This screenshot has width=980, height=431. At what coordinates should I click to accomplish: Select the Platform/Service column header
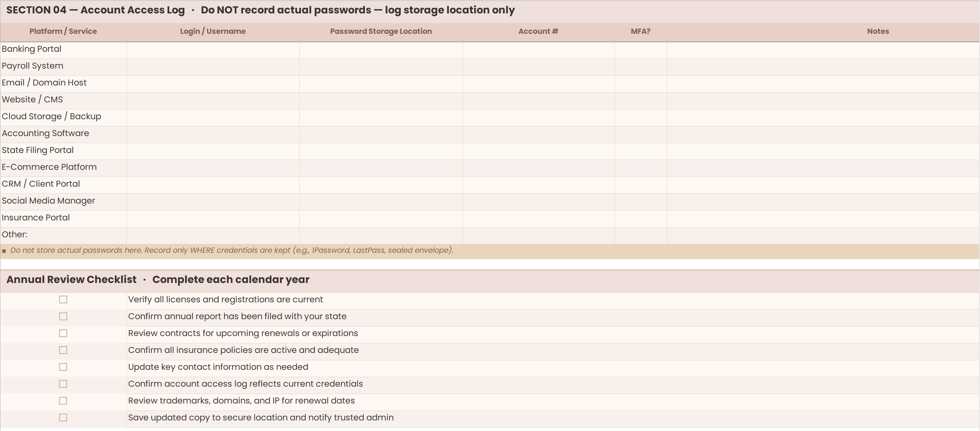tap(62, 31)
